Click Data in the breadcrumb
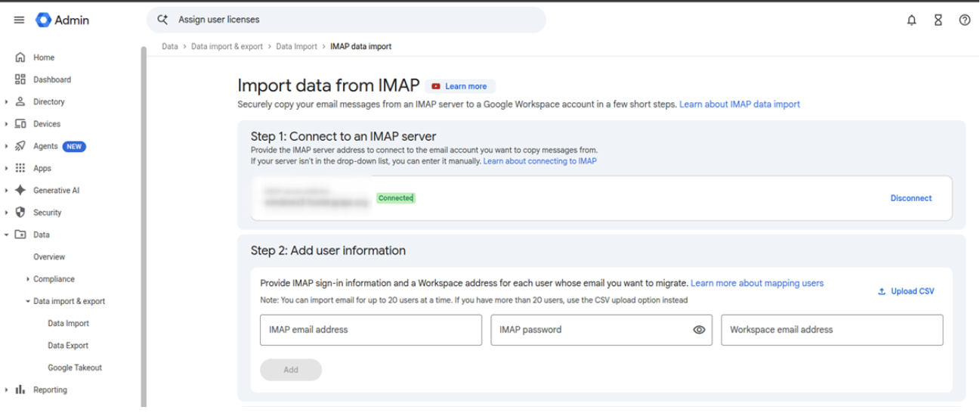The height and width of the screenshot is (413, 980). (x=170, y=46)
